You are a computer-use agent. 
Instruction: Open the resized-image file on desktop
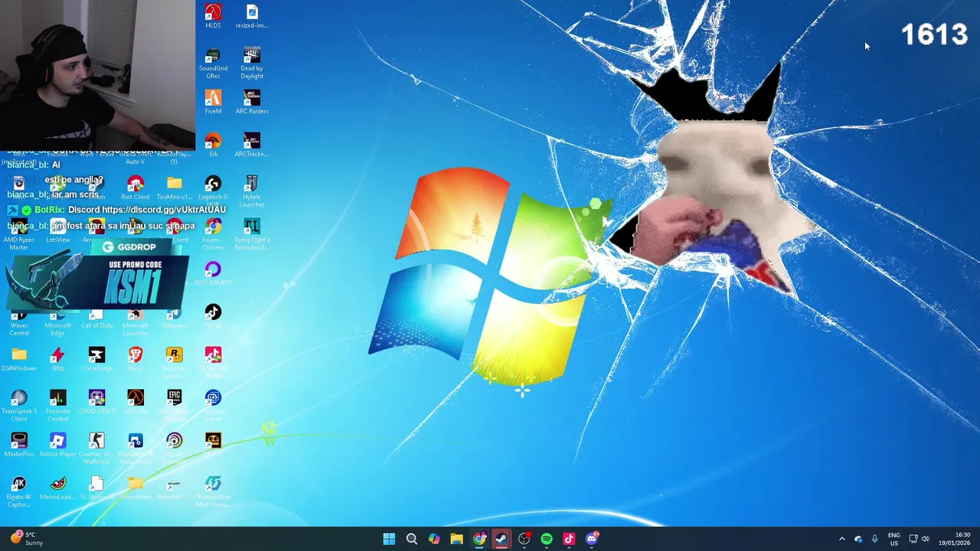252,16
